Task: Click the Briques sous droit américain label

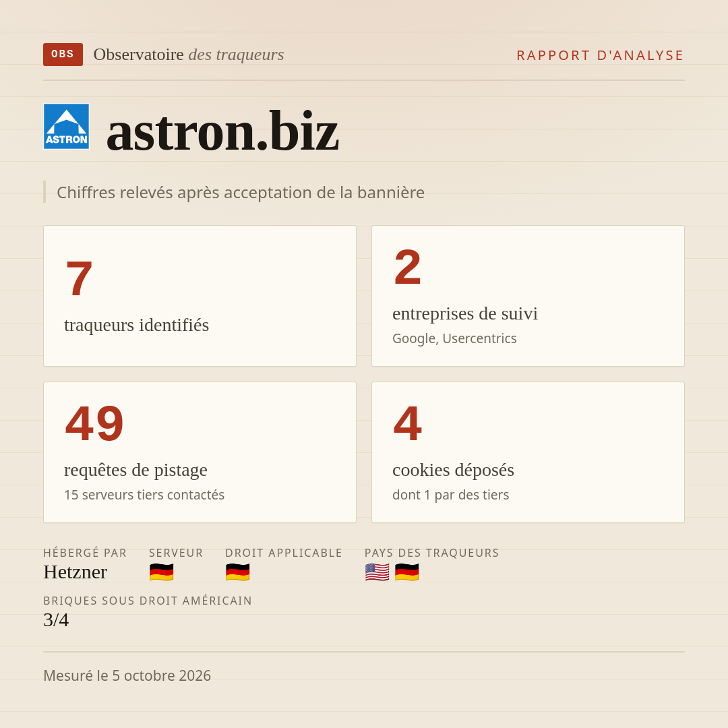Action: pos(148,601)
